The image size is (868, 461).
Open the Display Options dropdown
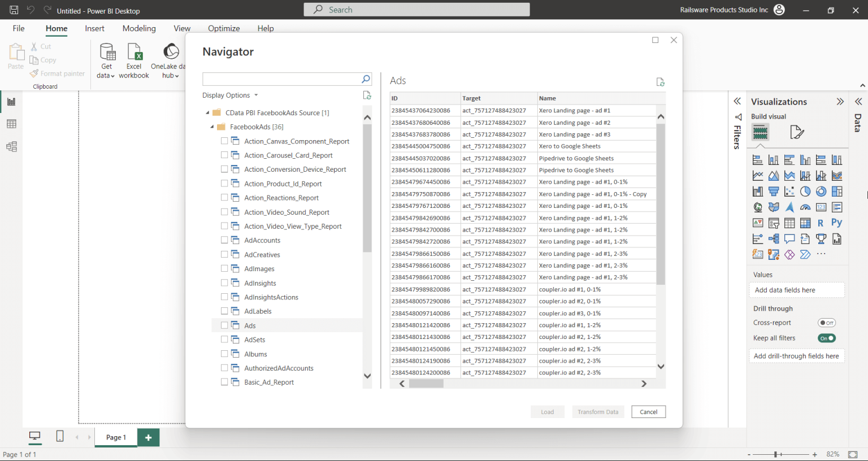pos(256,95)
